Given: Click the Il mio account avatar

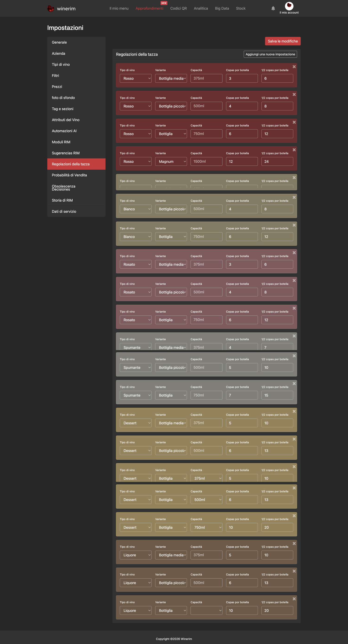Looking at the screenshot, I should 289,6.
